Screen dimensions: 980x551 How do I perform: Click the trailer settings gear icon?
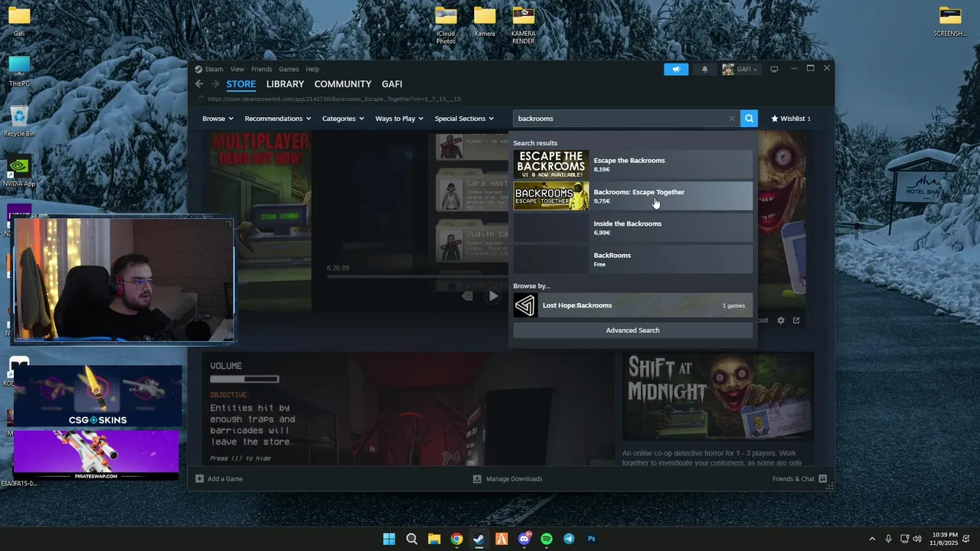(x=781, y=321)
